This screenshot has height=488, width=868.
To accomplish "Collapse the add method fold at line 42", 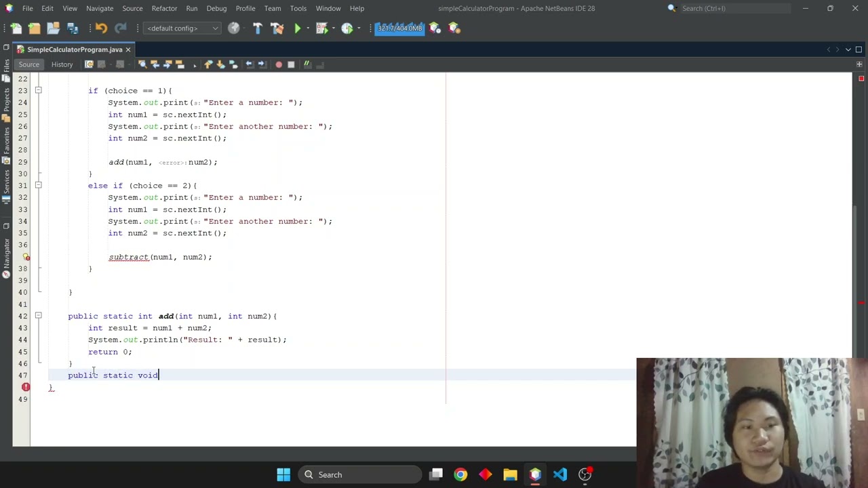I will click(x=38, y=316).
